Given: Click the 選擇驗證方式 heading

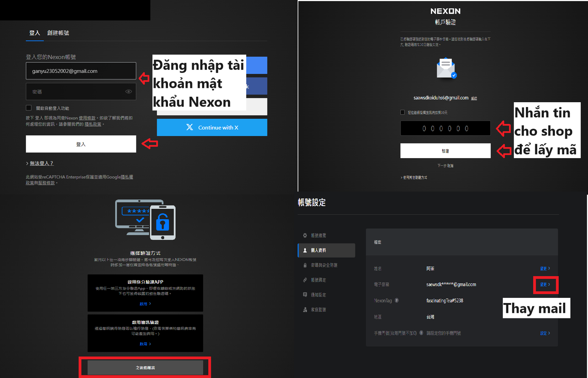Looking at the screenshot, I should pos(145,253).
